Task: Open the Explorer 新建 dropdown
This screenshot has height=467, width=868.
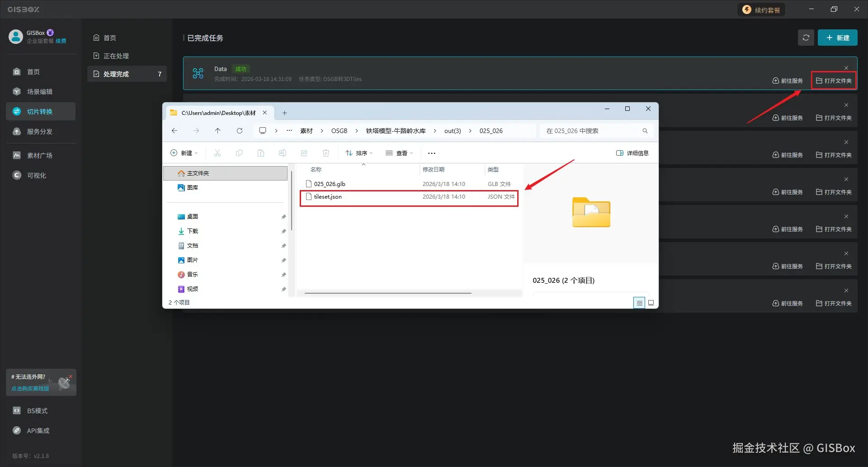Action: pos(184,153)
